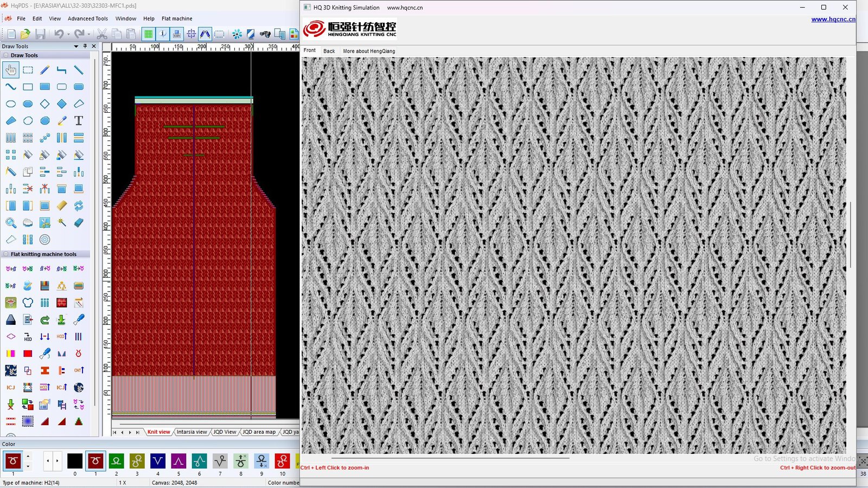868x488 pixels.
Task: Toggle the needle simulation toolbar button
Action: [x=205, y=34]
